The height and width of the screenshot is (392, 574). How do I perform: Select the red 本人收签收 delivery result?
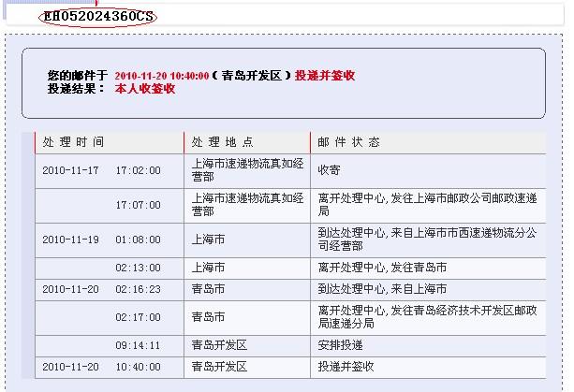(145, 89)
